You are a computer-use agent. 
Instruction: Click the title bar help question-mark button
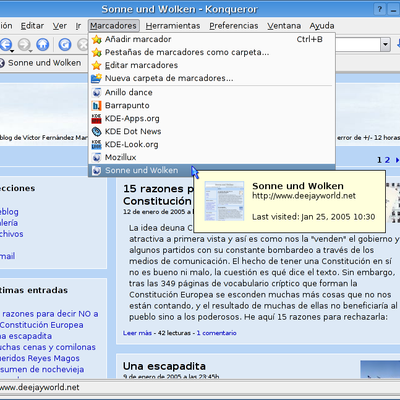pos(379,9)
